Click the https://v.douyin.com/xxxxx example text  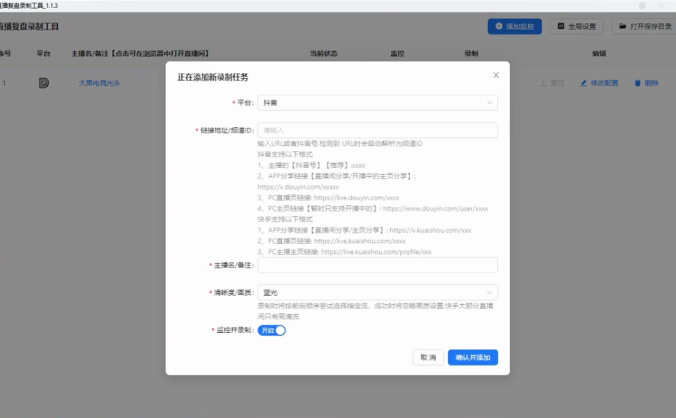coord(298,187)
